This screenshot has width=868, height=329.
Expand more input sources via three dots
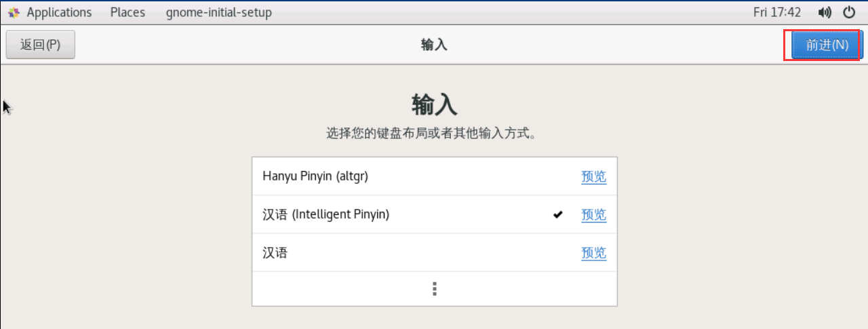coord(435,289)
